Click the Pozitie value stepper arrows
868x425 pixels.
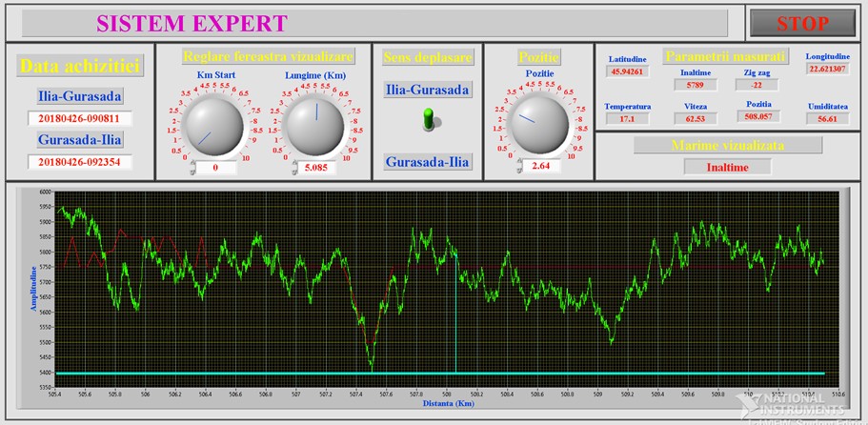pyautogui.click(x=517, y=166)
